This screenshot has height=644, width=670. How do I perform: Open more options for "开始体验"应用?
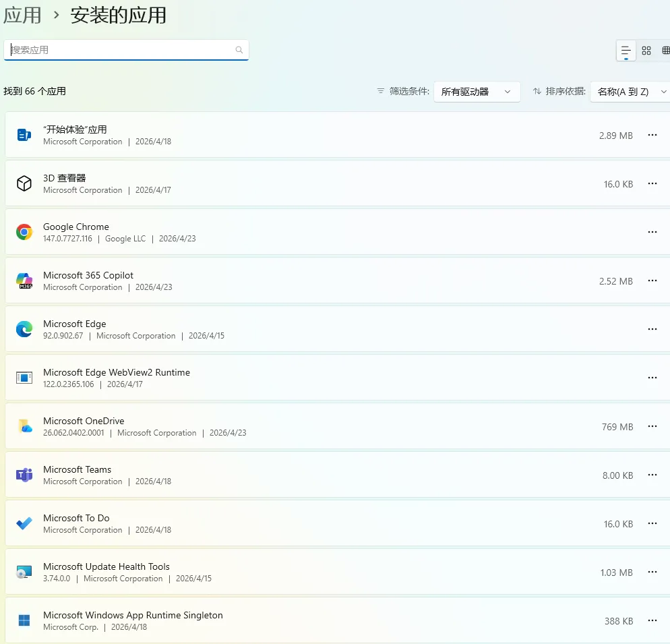click(652, 135)
